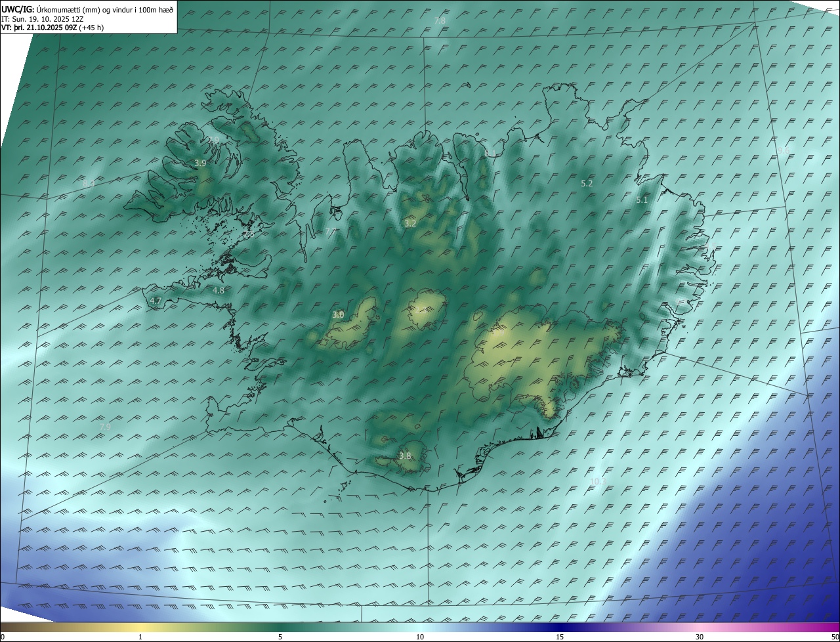Image resolution: width=840 pixels, height=642 pixels.
Task: Click the 10.3 value off the southeast coast
Action: click(x=597, y=481)
